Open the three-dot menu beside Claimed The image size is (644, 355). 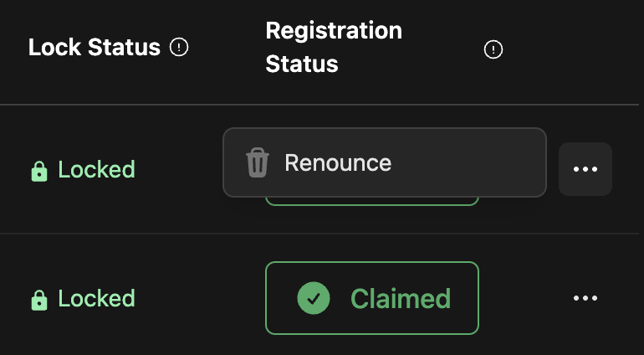tap(585, 298)
